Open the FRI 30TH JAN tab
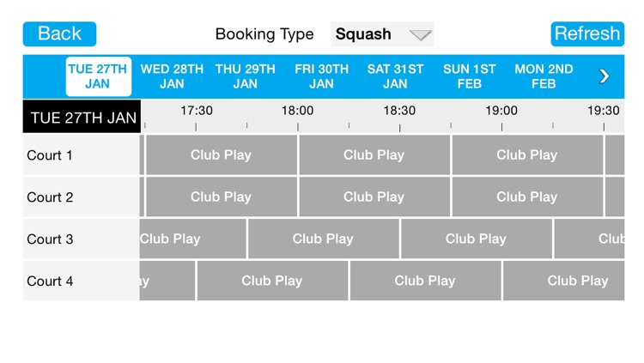The width and height of the screenshot is (644, 363). (321, 76)
